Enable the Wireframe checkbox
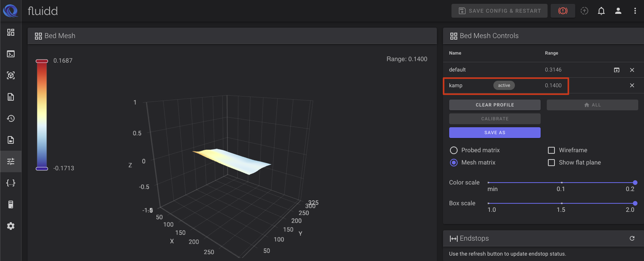The image size is (644, 261). pos(551,150)
